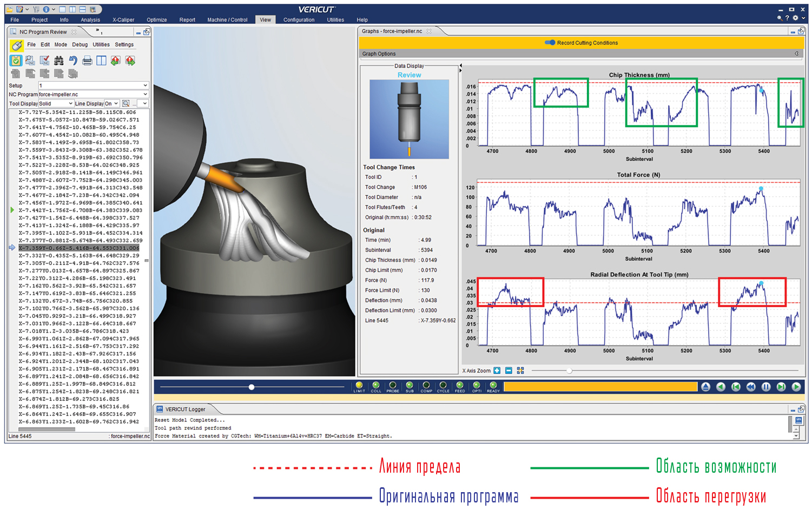Click the blue undo arrow icon

pos(73,61)
